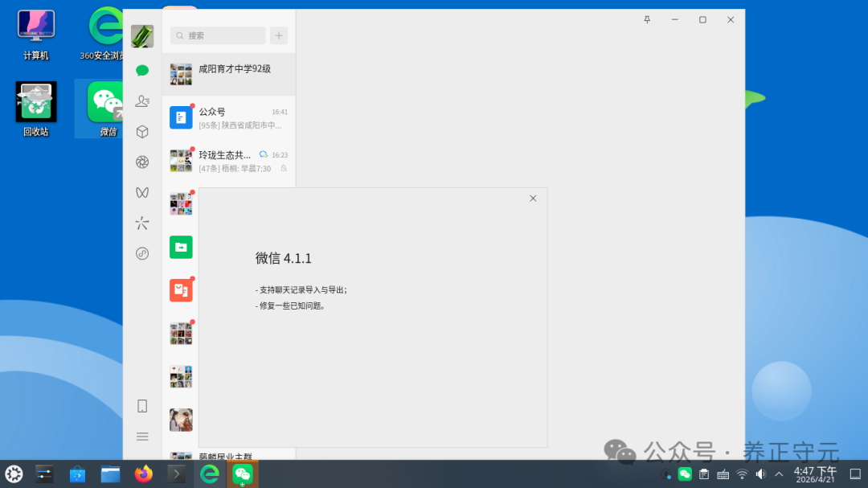The image size is (868, 488).
Task: Click the show desktop button at taskbar end
Action: click(x=855, y=474)
